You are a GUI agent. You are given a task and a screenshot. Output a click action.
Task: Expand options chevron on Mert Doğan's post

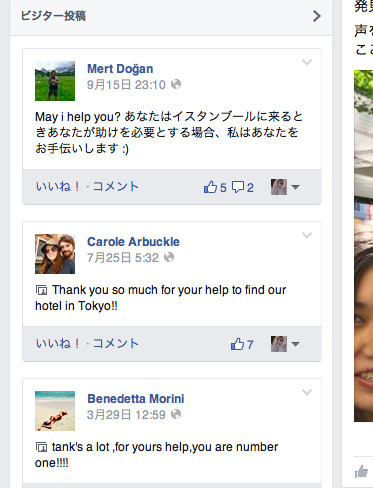pos(307,62)
